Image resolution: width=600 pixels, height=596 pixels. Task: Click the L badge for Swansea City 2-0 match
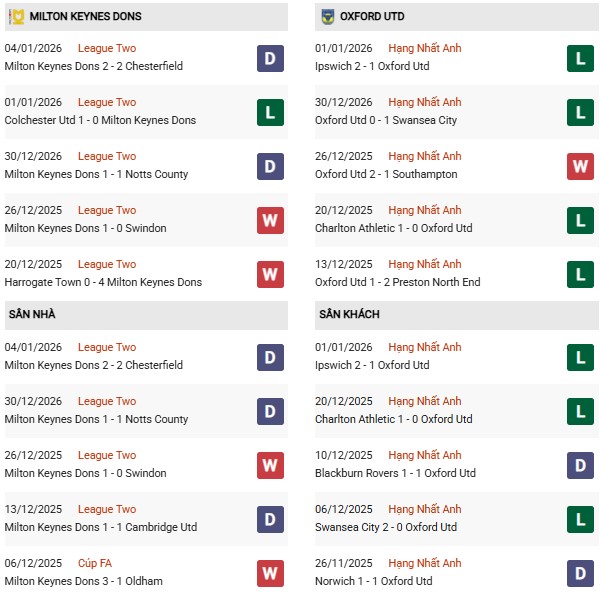tap(580, 518)
